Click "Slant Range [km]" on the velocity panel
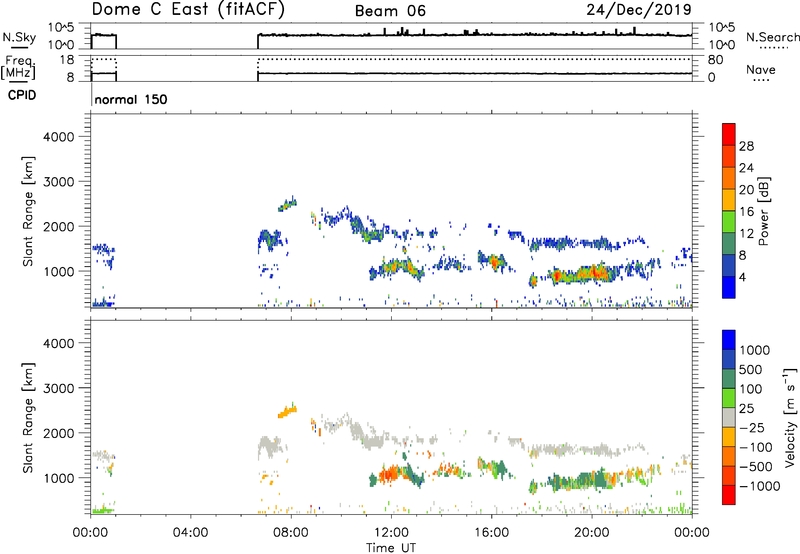The height and width of the screenshot is (554, 800). coord(28,417)
